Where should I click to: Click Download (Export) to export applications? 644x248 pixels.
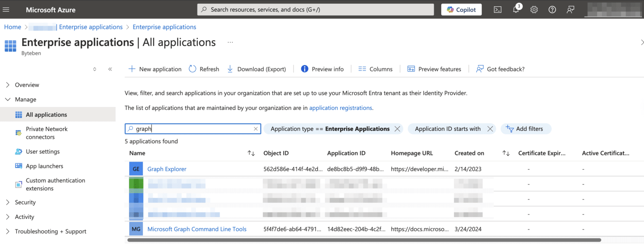click(256, 69)
